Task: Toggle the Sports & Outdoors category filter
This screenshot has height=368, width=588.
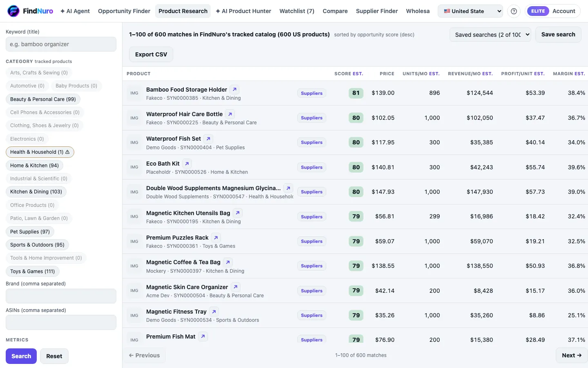Action: point(37,245)
